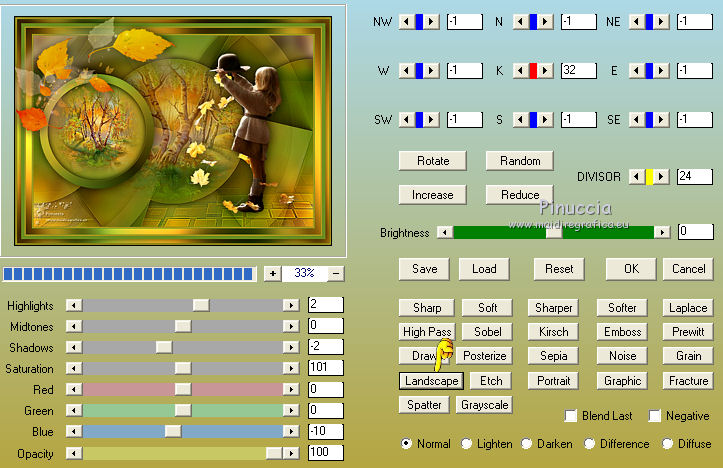Click the NW left arrow stepper
This screenshot has width=723, height=468.
click(x=406, y=21)
